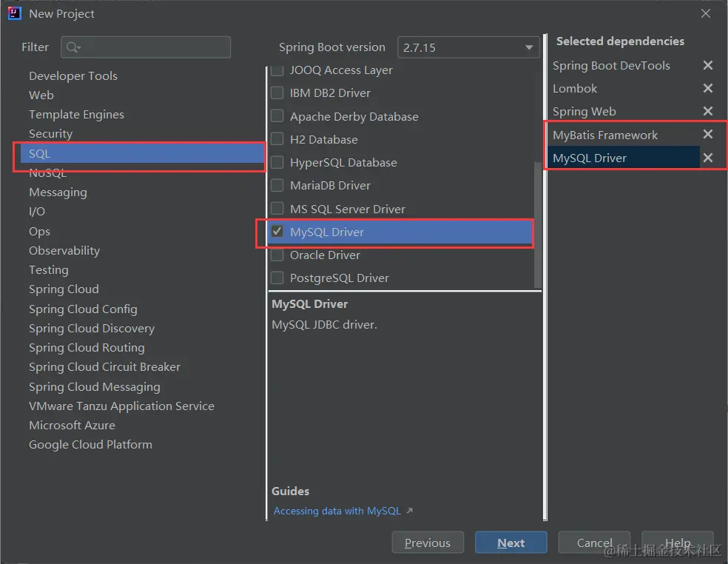Image resolution: width=728 pixels, height=564 pixels.
Task: Tick the MariaDB Driver checkbox
Action: point(277,186)
